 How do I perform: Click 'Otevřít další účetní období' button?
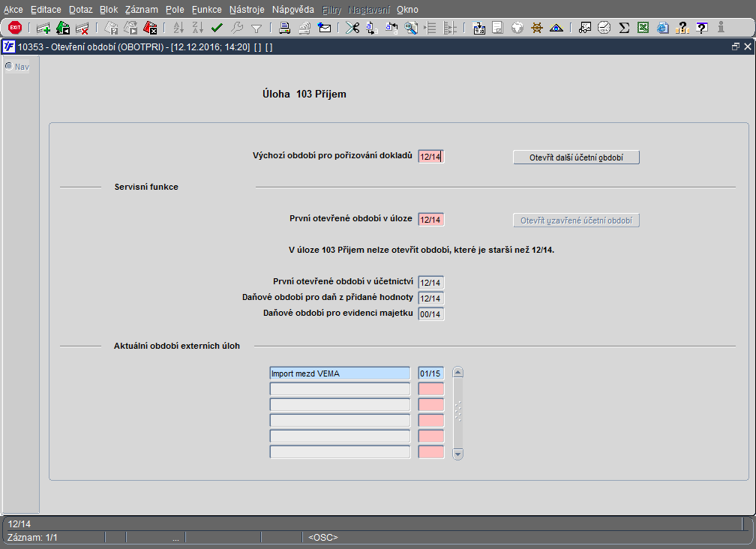tap(576, 157)
